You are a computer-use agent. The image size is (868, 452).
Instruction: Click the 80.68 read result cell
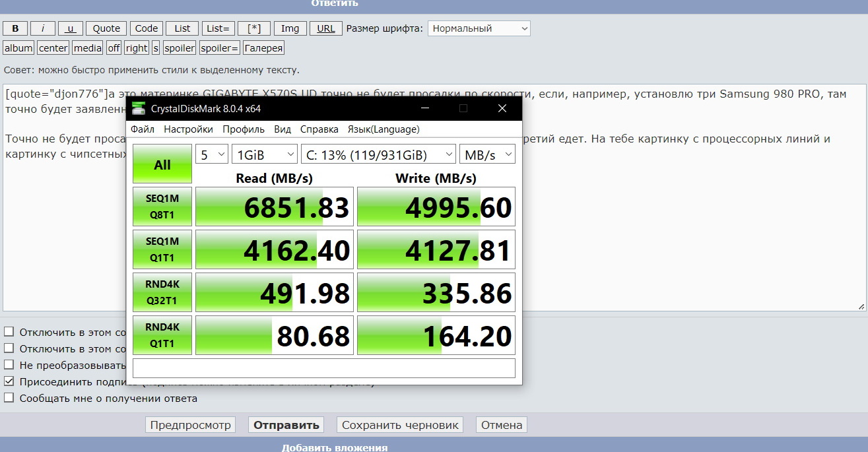(275, 335)
